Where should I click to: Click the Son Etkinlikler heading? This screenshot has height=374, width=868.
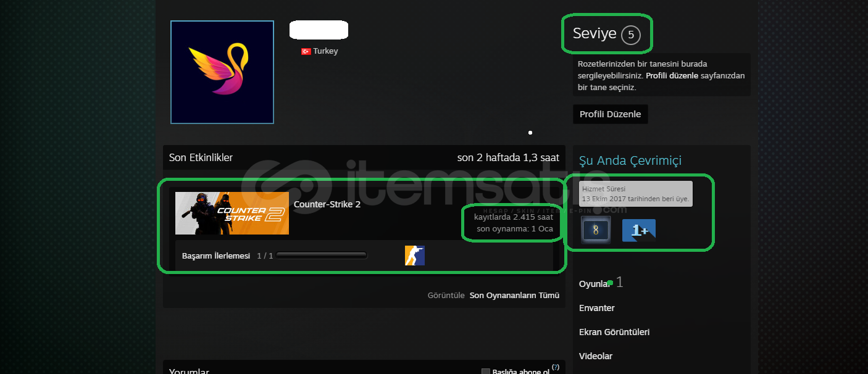[201, 158]
